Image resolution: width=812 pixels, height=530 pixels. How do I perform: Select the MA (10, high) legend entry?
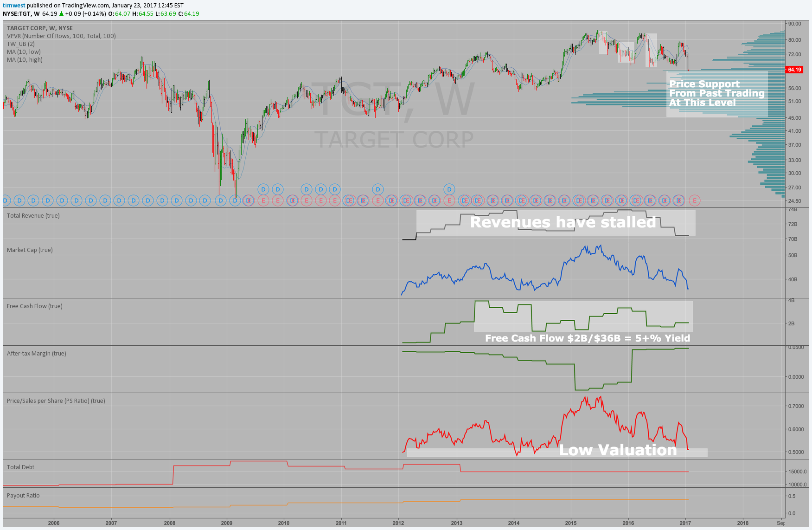tap(25, 60)
